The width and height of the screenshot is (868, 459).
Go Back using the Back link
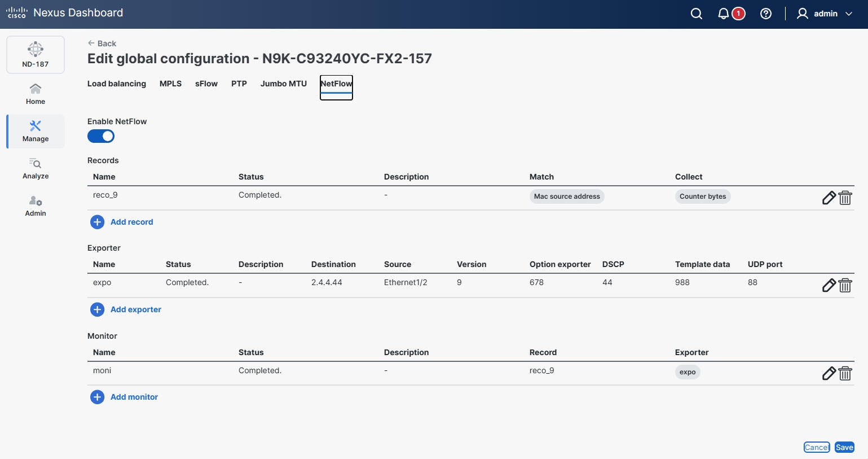102,43
